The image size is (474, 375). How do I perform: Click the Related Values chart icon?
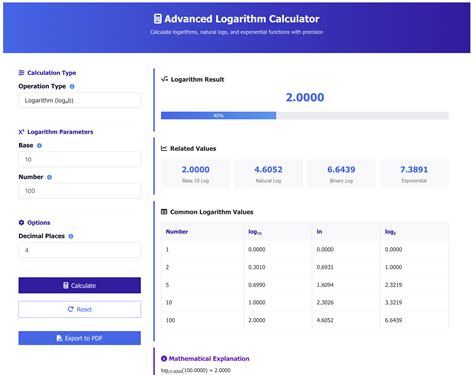[x=164, y=148]
